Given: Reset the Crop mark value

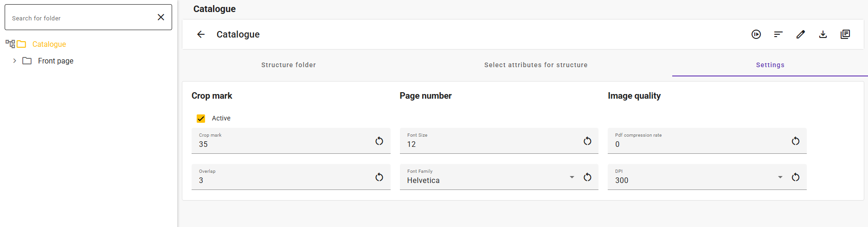Looking at the screenshot, I should pyautogui.click(x=379, y=141).
